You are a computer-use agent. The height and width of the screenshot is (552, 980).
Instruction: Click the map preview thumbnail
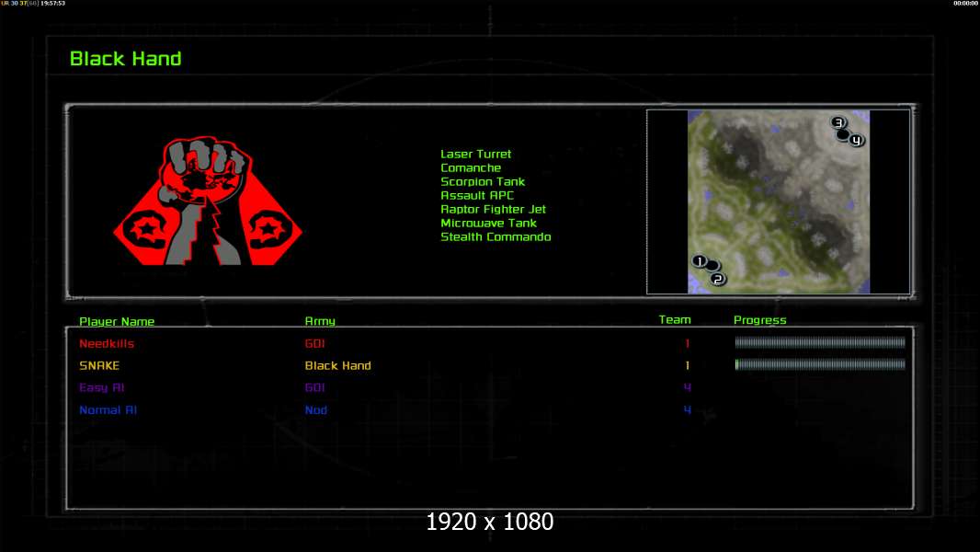click(x=778, y=201)
